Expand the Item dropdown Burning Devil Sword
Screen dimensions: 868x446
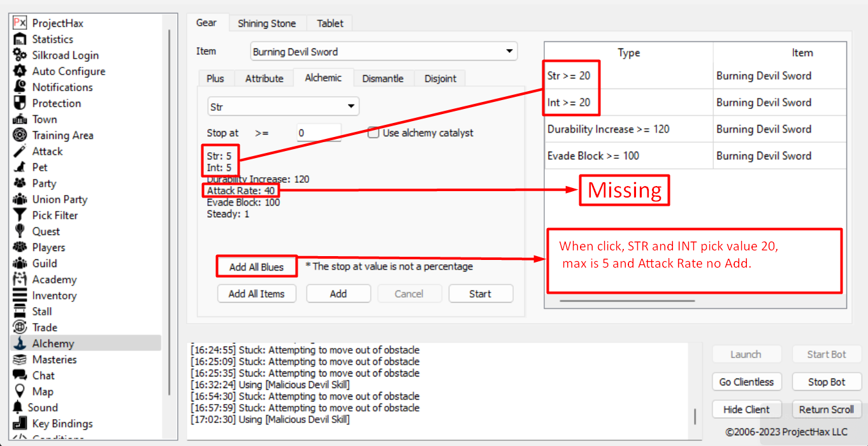(384, 52)
